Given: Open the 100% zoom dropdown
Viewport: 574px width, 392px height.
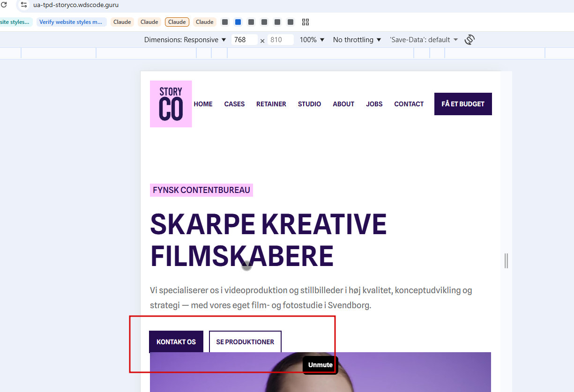Looking at the screenshot, I should 312,40.
